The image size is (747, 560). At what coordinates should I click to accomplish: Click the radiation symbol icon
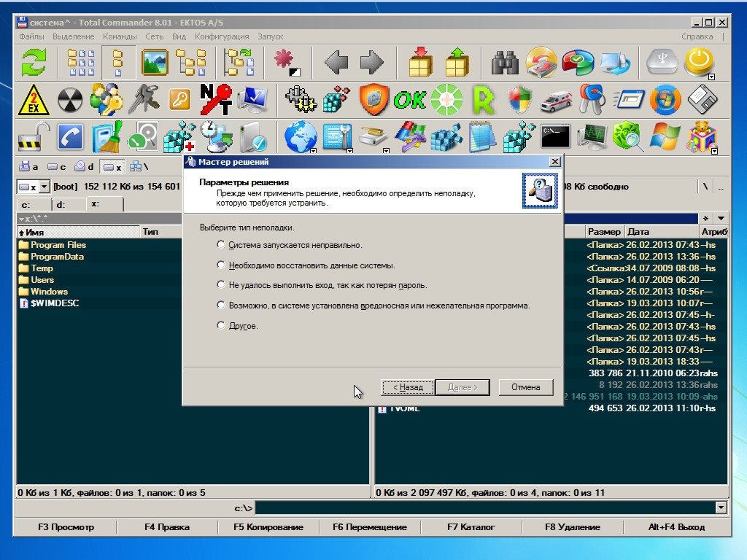[x=71, y=100]
